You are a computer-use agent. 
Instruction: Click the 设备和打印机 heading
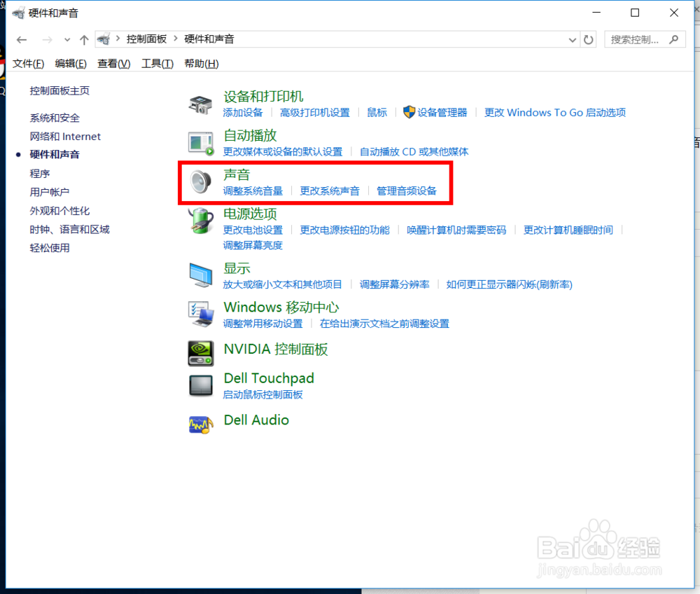click(x=263, y=97)
